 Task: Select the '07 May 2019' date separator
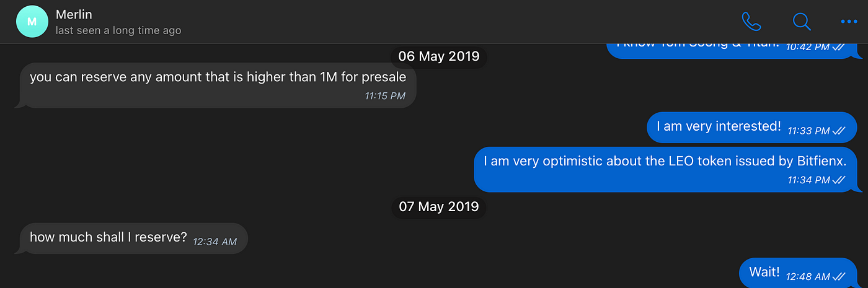(438, 206)
